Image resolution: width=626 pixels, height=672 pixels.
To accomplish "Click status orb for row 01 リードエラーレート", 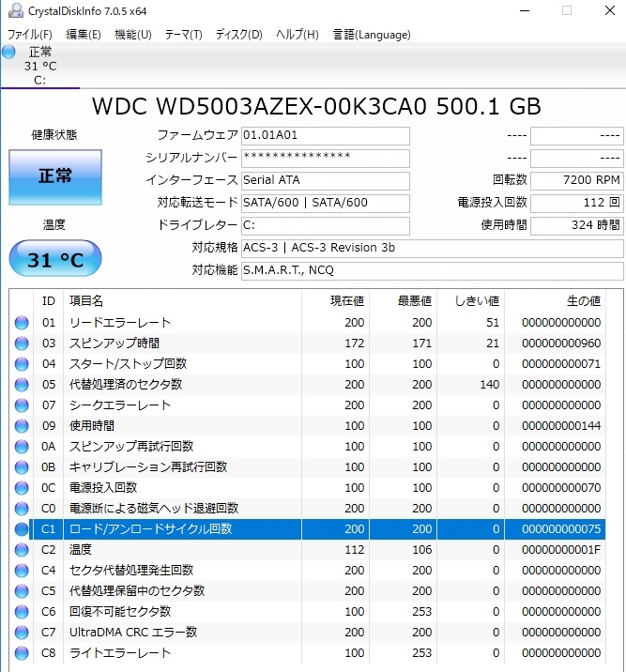I will 22,323.
